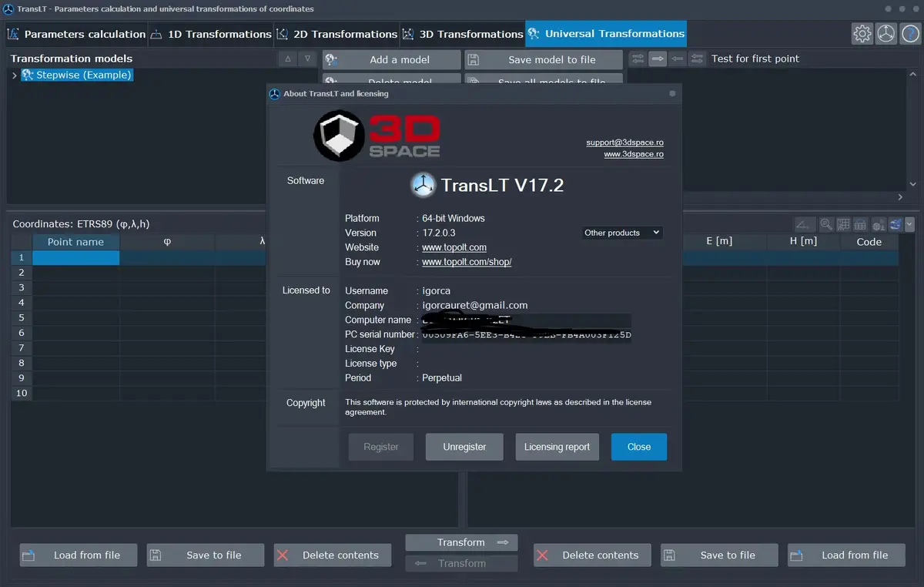Click the Transform right-arrow button
The width and height of the screenshot is (924, 587).
pos(461,542)
